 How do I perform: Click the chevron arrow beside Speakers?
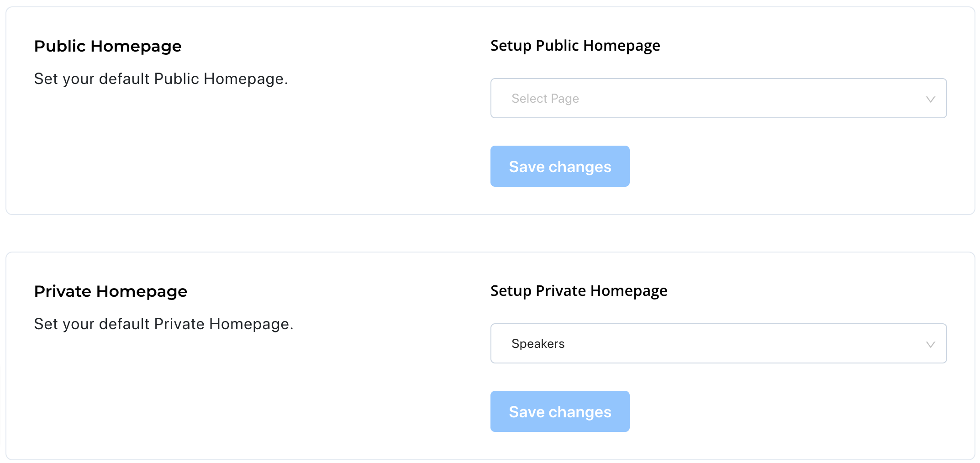pos(930,344)
